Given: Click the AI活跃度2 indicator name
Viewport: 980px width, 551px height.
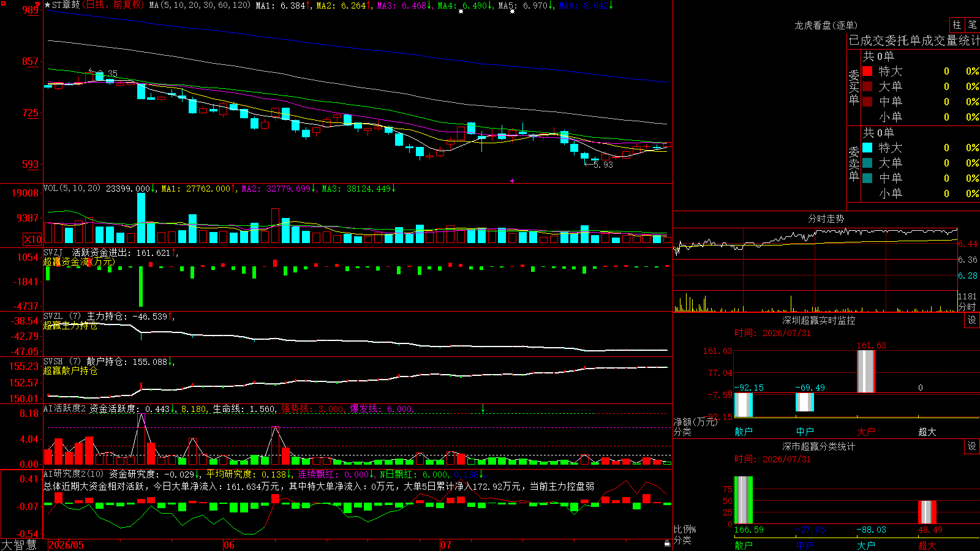Looking at the screenshot, I should (x=64, y=408).
